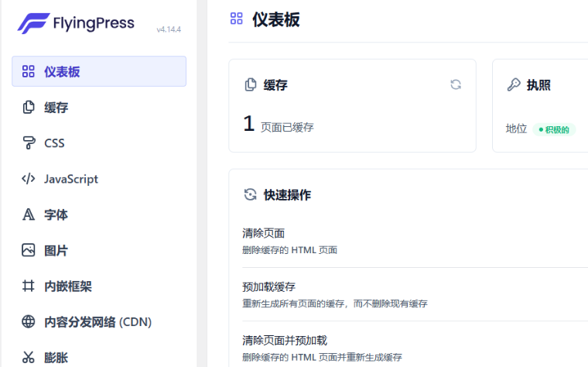Click the scissors icon beside 膨胀
Screen dimensions: 588x367
[x=29, y=357]
